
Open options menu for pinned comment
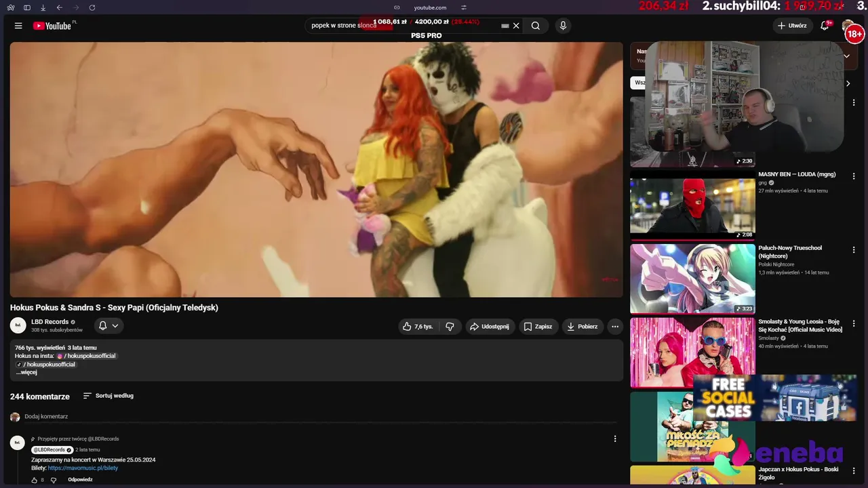(615, 439)
